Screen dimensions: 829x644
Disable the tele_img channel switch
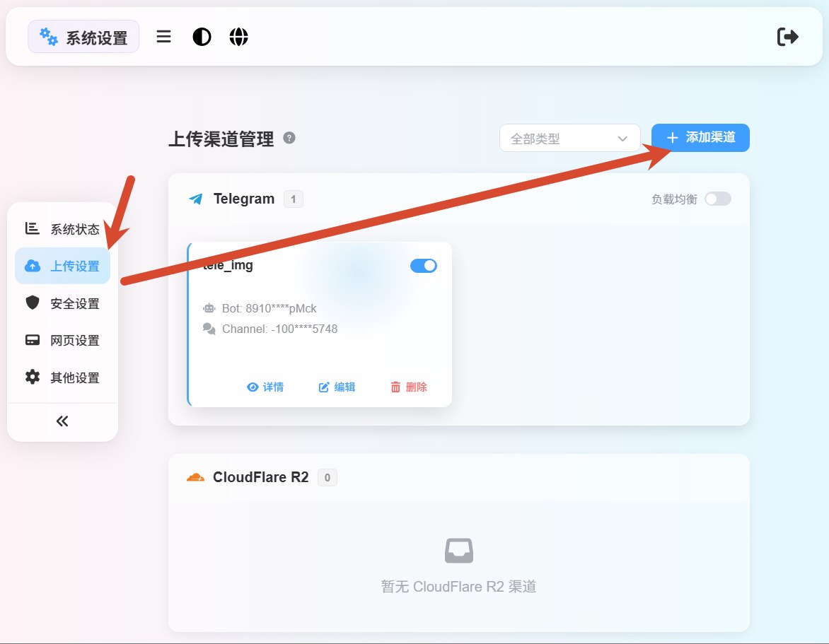(424, 266)
